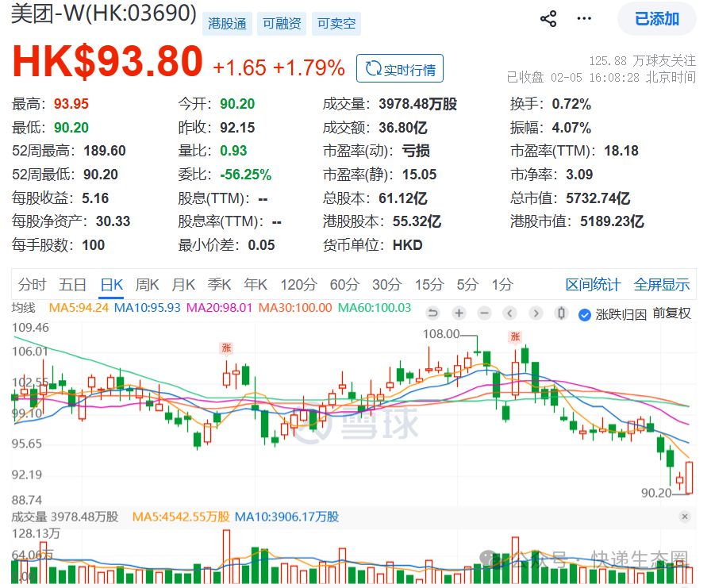The image size is (711, 588).
Task: Click the 可卖空 tag
Action: (x=336, y=24)
